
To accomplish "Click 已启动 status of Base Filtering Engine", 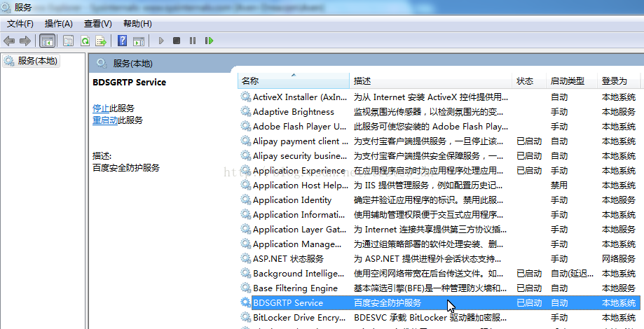I will point(529,288).
